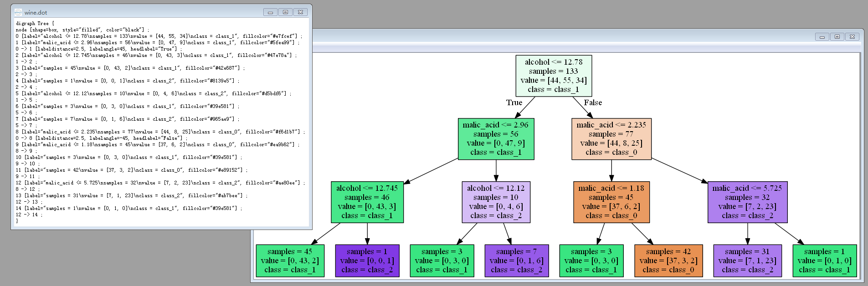This screenshot has width=868, height=286.
Task: Click the samples = 3 leaf under alcohol <= 12.12
Action: tap(442, 260)
